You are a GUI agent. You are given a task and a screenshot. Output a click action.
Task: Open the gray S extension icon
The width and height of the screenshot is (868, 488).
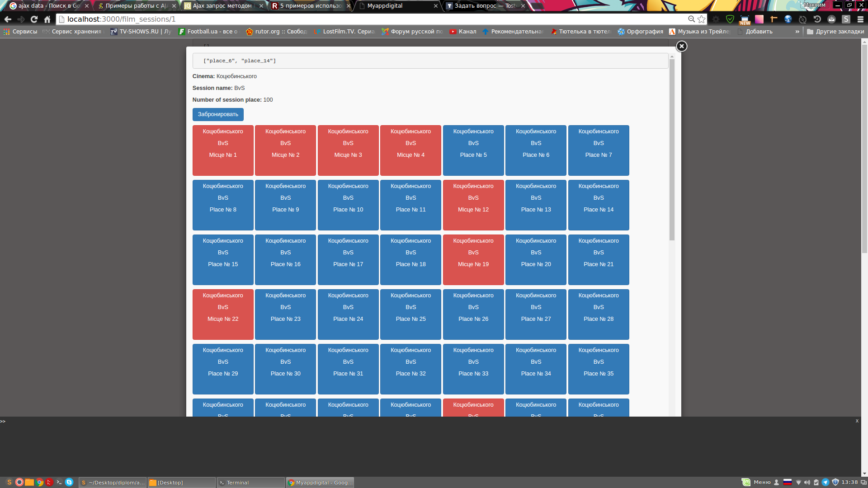click(846, 19)
